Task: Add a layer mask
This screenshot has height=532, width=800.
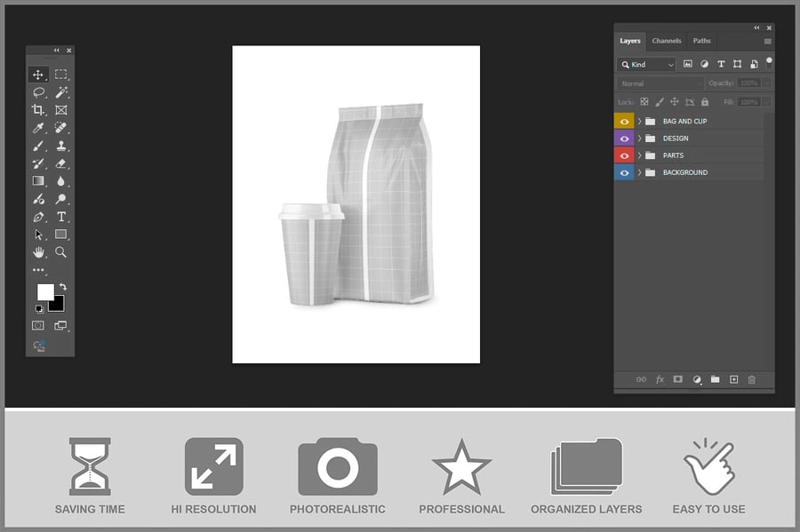Action: (677, 379)
